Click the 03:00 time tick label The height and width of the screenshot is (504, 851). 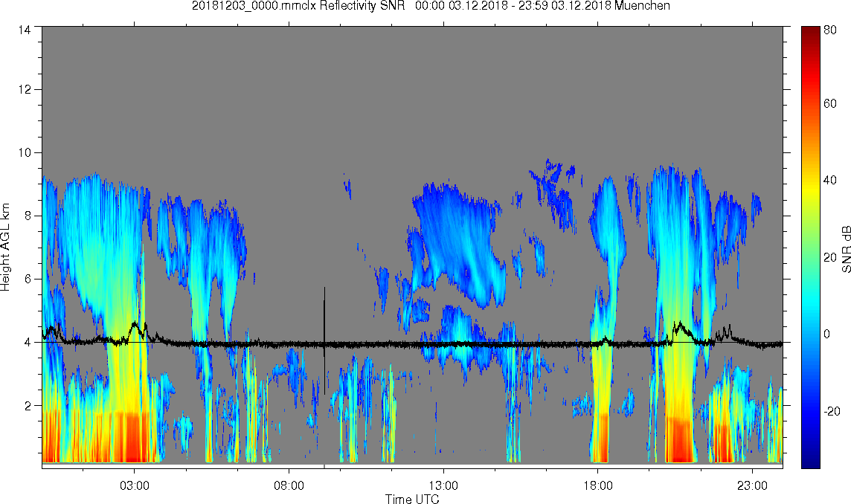[134, 485]
